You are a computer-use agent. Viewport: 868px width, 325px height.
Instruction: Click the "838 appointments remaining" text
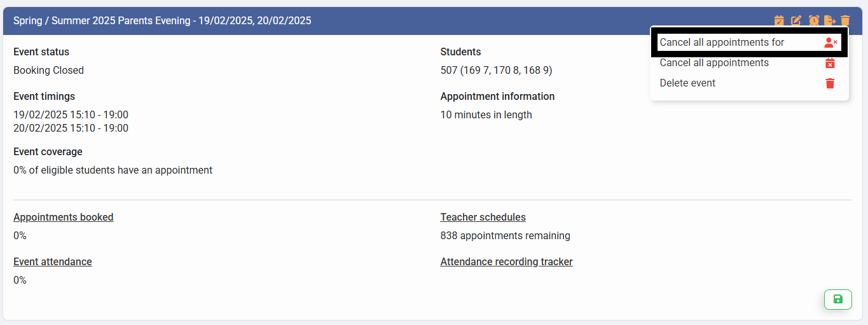(505, 236)
